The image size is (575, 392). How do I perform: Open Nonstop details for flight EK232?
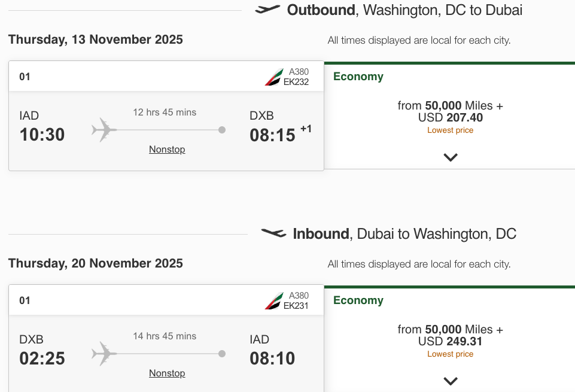click(167, 150)
